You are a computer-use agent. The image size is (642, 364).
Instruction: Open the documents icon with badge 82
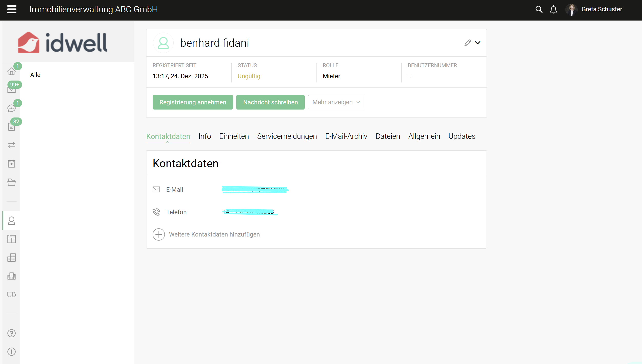(x=12, y=126)
